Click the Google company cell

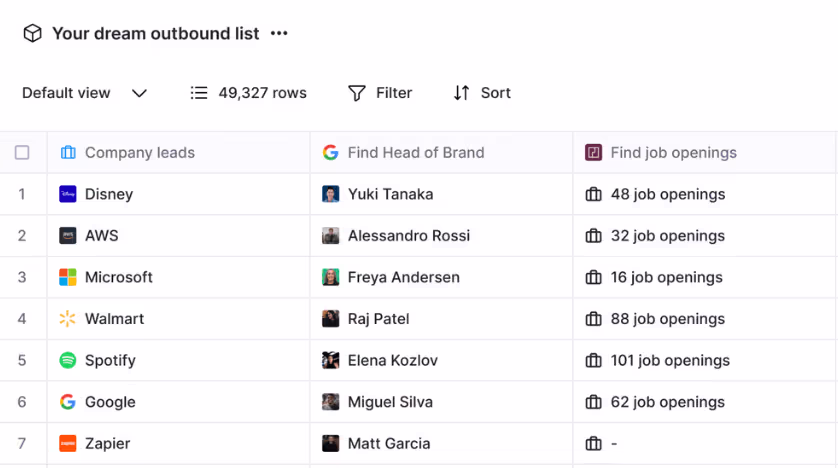click(x=179, y=402)
